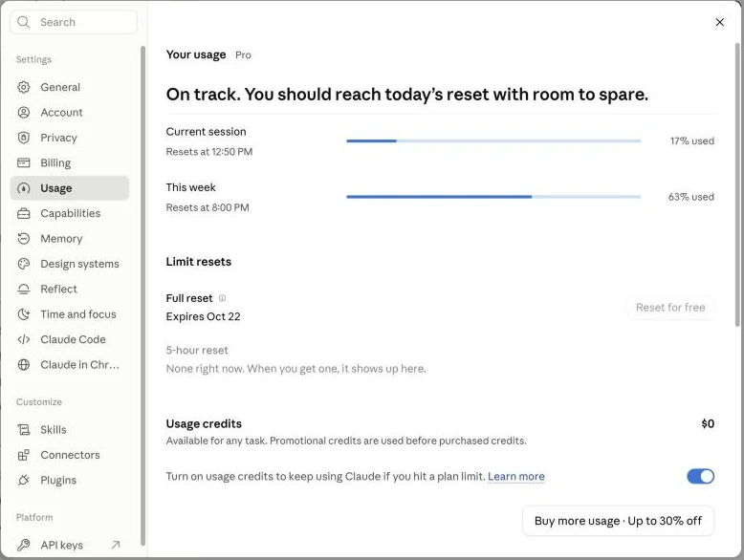This screenshot has height=560, width=744.
Task: Open Skills under Customize
Action: click(x=69, y=430)
